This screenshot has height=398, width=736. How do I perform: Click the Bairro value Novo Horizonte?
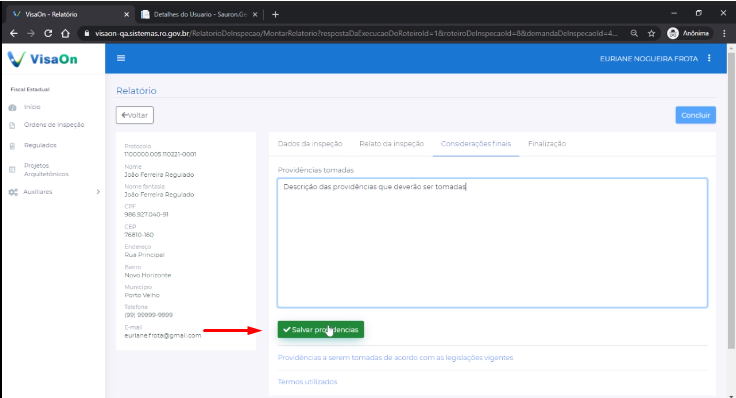(x=147, y=275)
